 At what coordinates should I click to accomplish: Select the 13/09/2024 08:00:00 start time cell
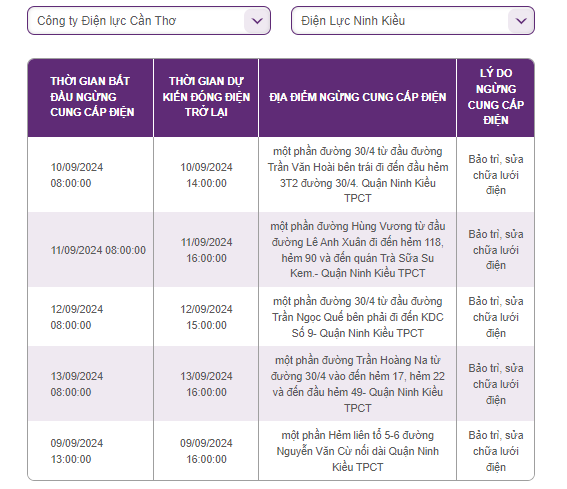[x=77, y=384]
